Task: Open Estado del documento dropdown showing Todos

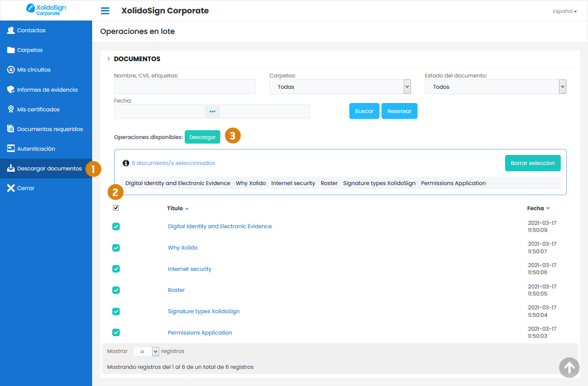Action: [495, 87]
